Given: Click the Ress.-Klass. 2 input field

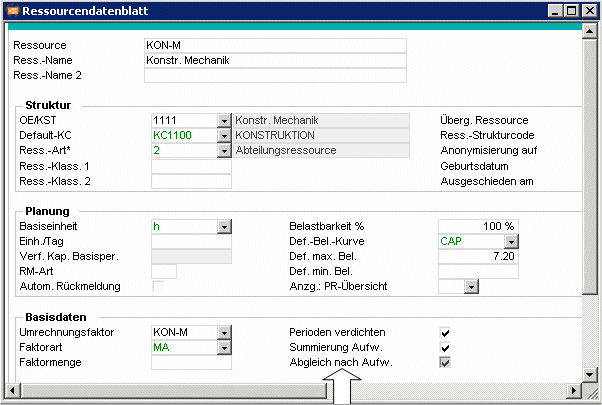Looking at the screenshot, I should point(191,181).
